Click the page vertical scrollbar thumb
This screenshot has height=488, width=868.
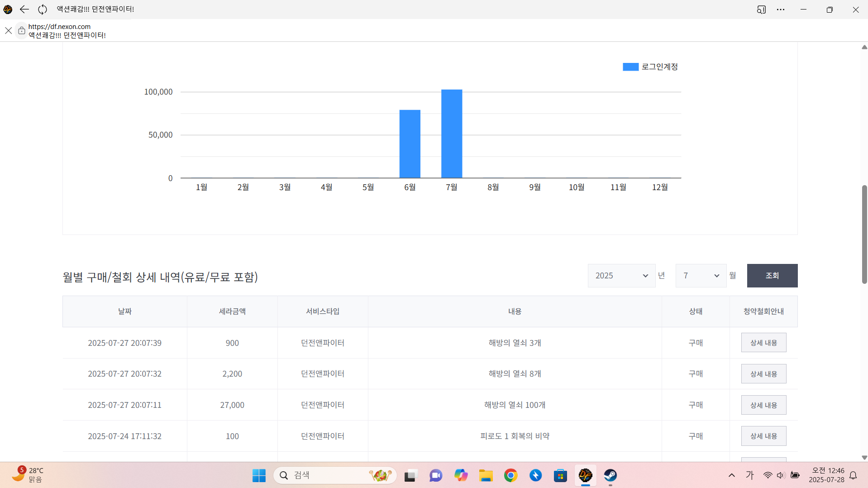pos(864,234)
